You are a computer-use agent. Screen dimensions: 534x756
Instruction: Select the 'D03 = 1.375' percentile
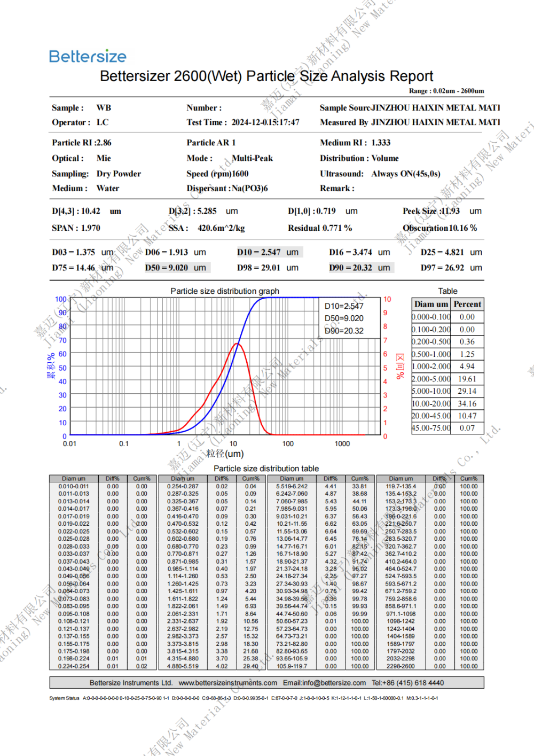click(x=73, y=252)
